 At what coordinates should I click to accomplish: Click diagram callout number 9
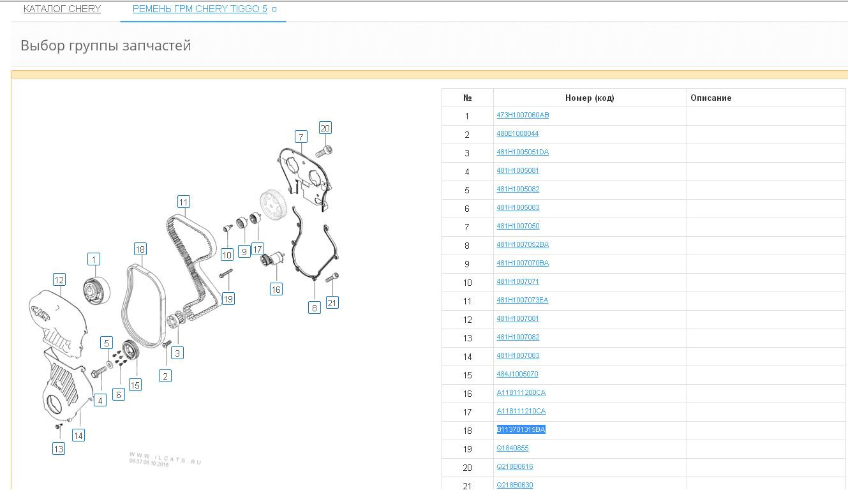(x=244, y=251)
